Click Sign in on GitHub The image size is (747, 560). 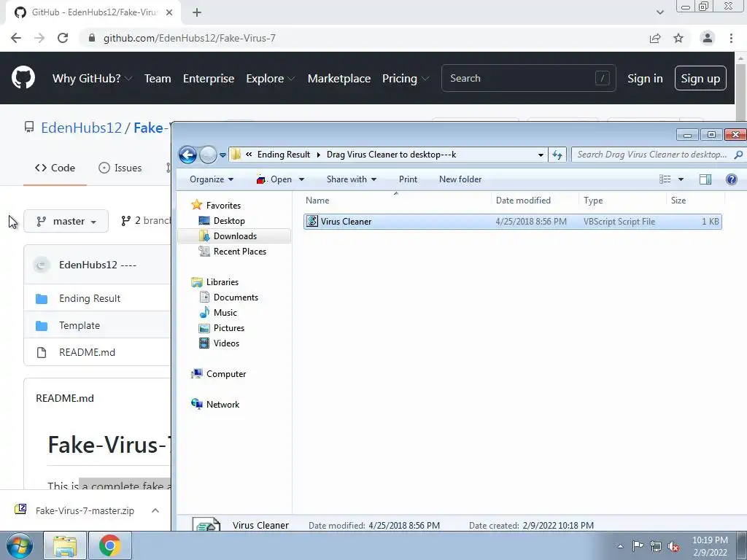[x=645, y=79]
